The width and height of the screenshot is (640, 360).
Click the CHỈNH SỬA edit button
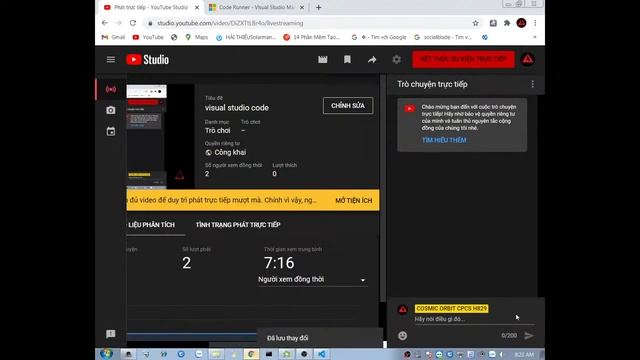[x=348, y=106]
